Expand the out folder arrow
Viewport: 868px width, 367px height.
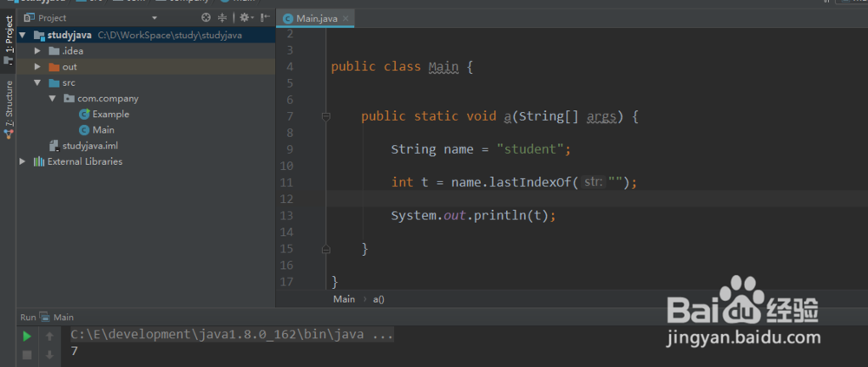click(x=37, y=67)
